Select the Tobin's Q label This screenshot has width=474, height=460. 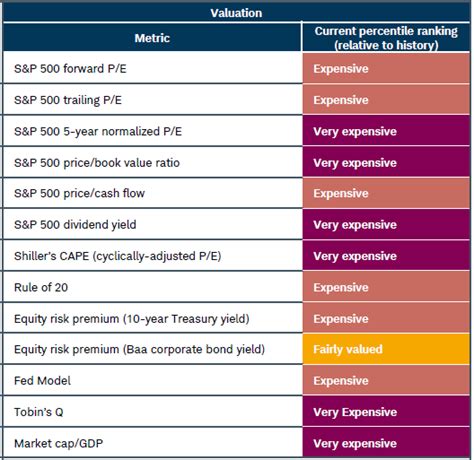(x=39, y=412)
